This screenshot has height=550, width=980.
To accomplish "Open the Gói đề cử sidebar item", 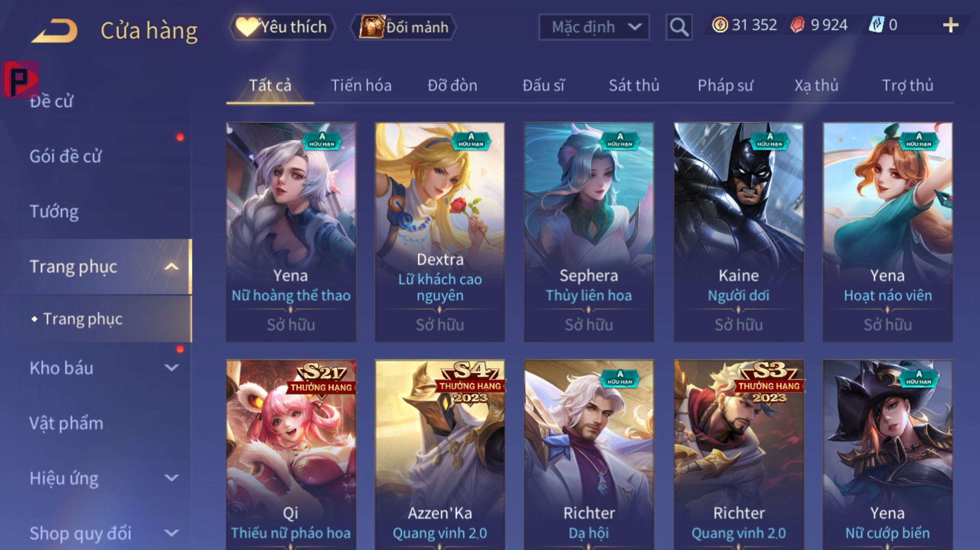I will pyautogui.click(x=65, y=156).
